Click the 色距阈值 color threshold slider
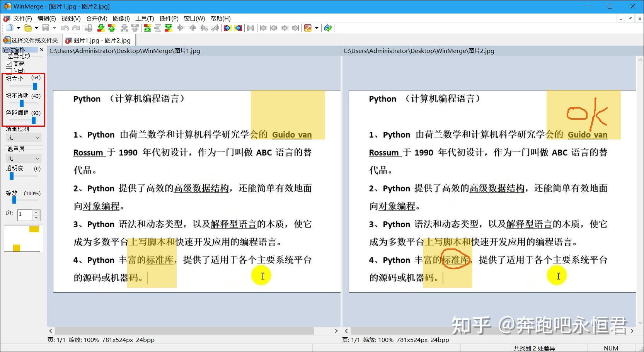 pyautogui.click(x=23, y=121)
